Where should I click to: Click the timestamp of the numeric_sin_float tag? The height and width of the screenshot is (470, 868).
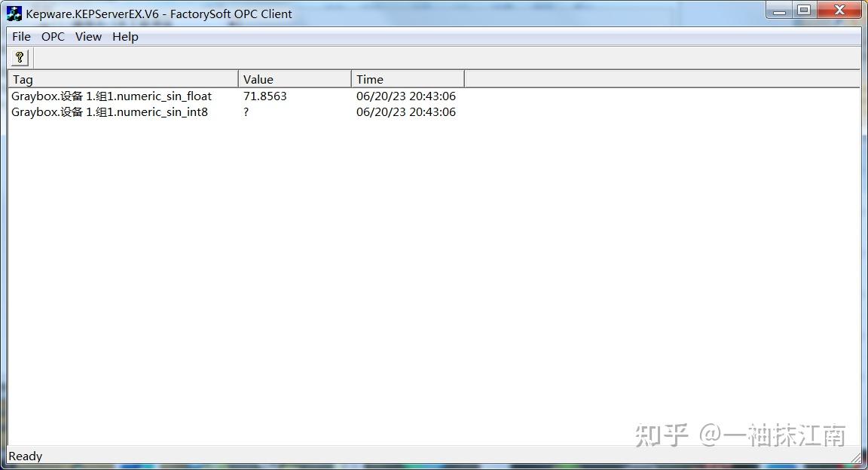(406, 96)
